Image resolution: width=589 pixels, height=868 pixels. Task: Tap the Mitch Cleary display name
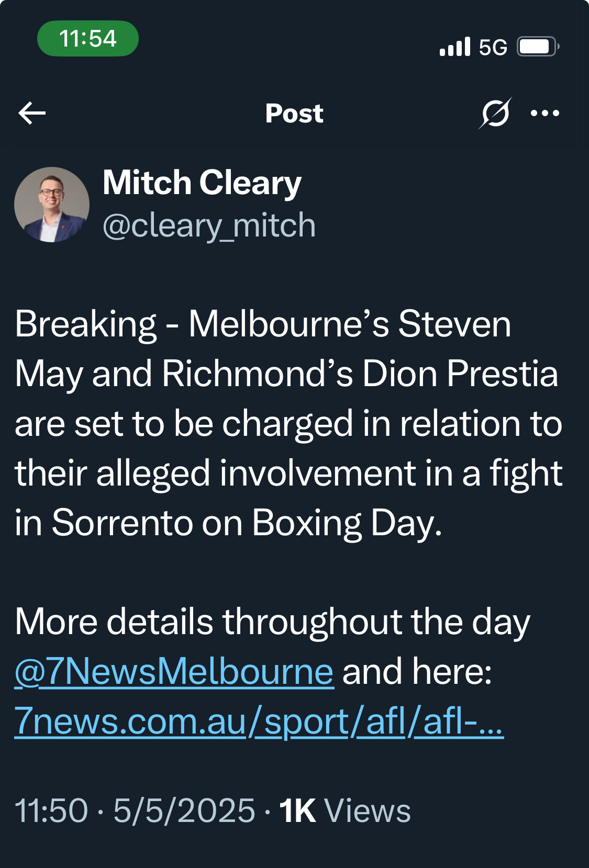tap(202, 183)
